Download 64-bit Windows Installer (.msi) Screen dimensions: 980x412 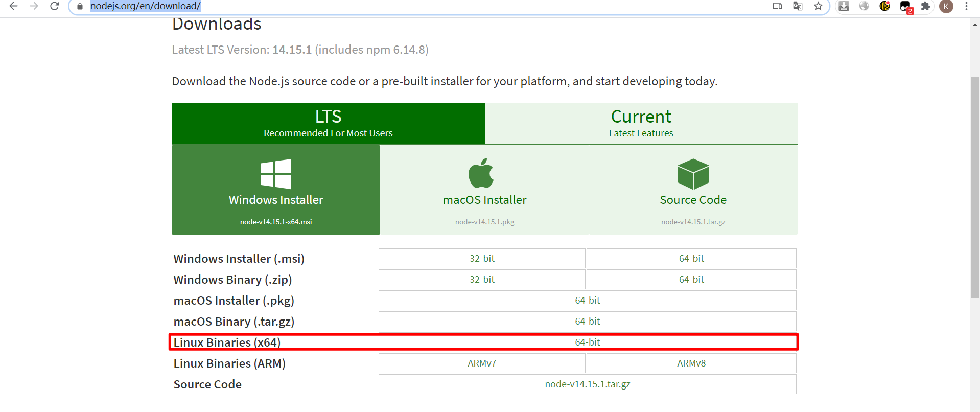click(x=691, y=259)
